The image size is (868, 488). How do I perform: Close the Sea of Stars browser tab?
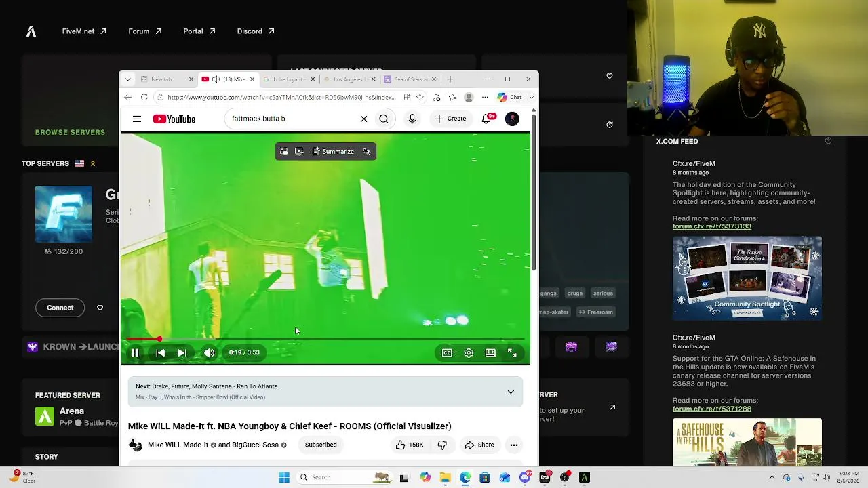(x=434, y=79)
